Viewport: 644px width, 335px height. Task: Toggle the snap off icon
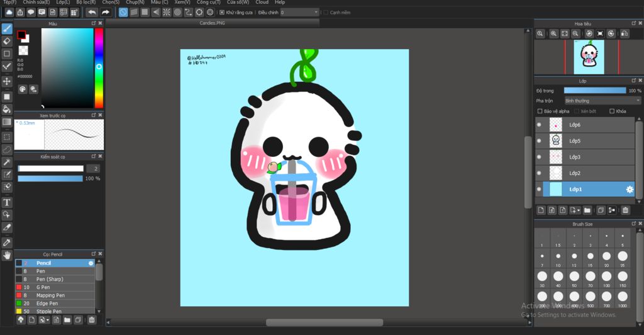pos(123,13)
